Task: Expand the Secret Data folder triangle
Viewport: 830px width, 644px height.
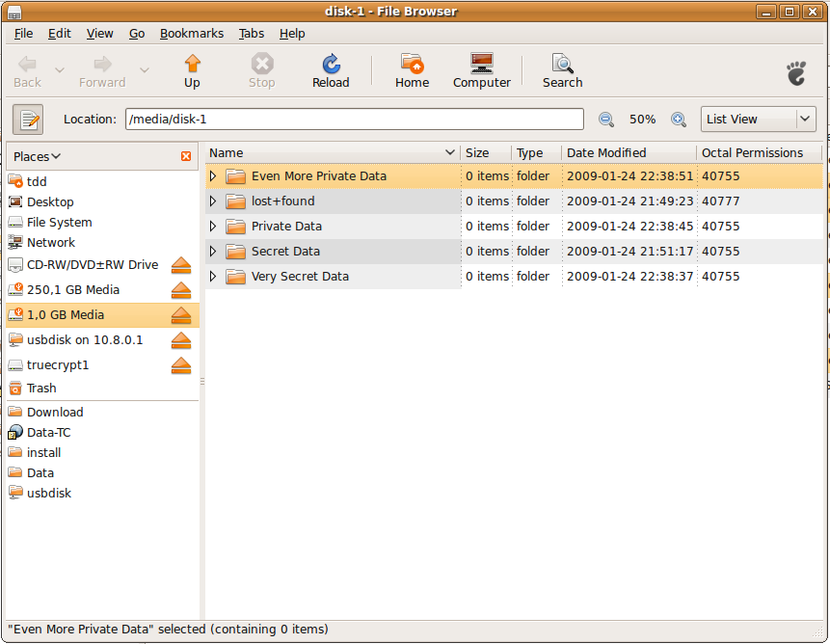Action: pyautogui.click(x=213, y=252)
